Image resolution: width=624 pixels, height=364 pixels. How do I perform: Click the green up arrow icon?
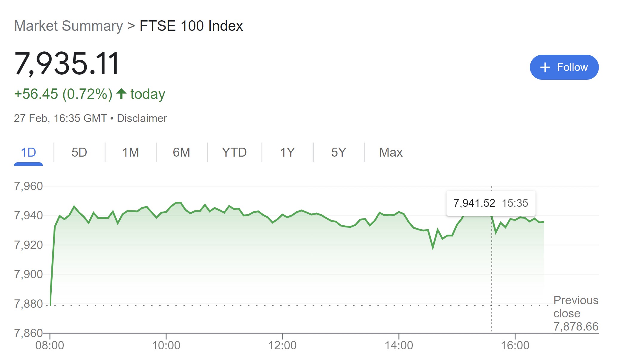[x=121, y=94]
